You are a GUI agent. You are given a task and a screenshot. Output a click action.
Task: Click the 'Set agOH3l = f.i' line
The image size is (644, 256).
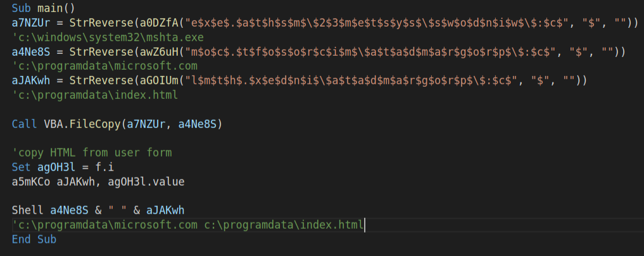click(63, 167)
